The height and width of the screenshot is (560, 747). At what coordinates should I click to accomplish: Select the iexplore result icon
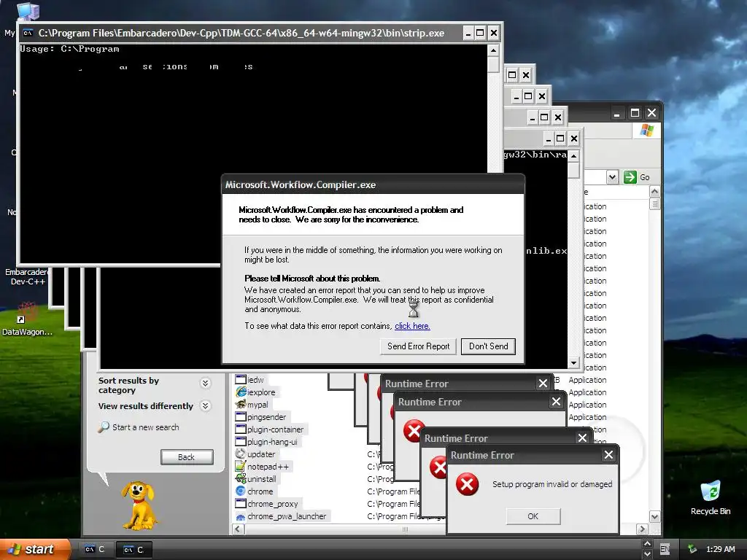coord(241,392)
